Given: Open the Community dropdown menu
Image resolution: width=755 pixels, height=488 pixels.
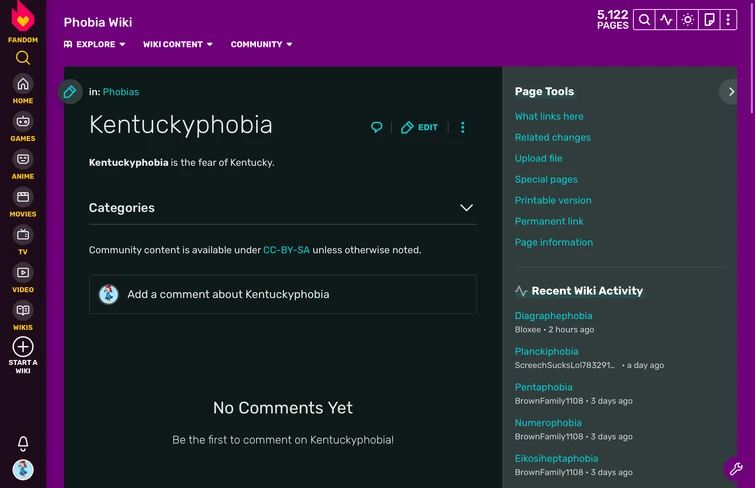Looking at the screenshot, I should 261,44.
